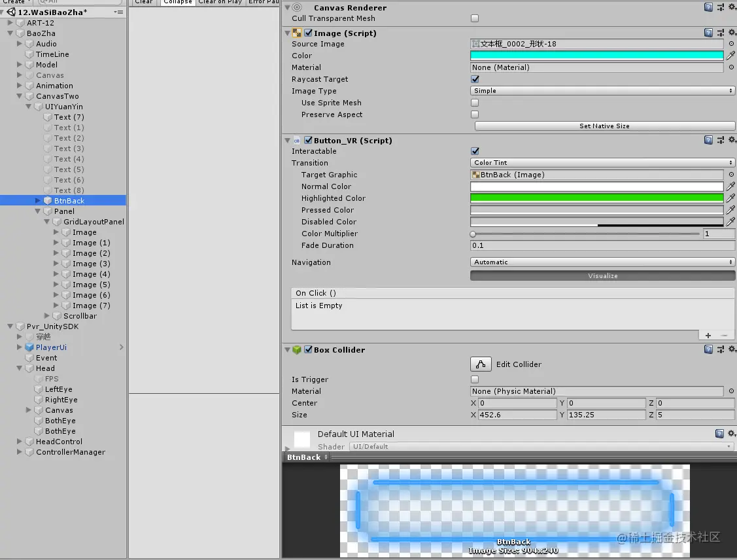Open Button_VR component help reference icon
Image resolution: width=737 pixels, height=560 pixels.
(708, 139)
